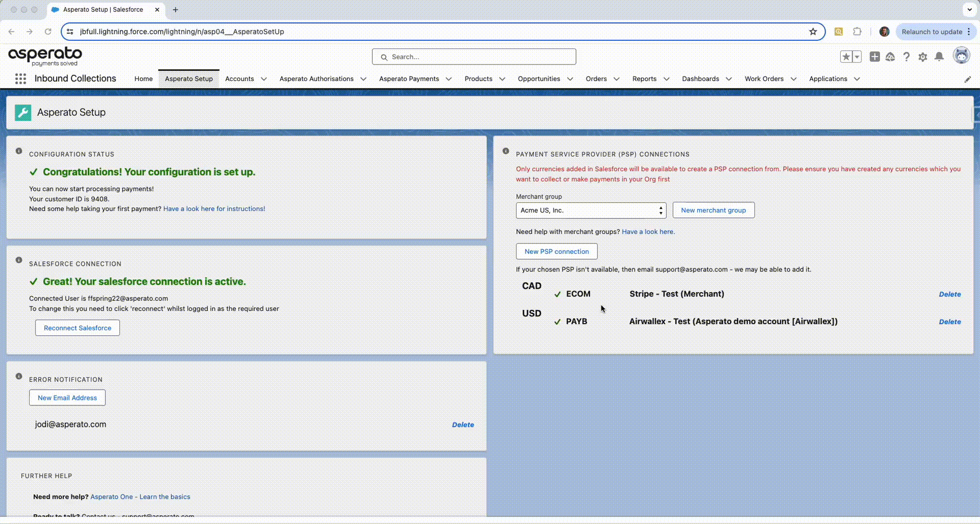Go forward in browser history

30,32
